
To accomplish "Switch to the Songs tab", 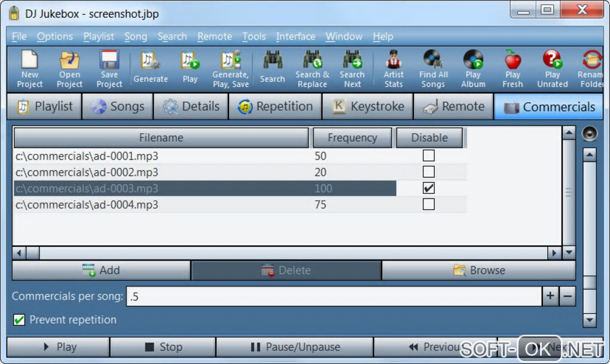I will [118, 106].
